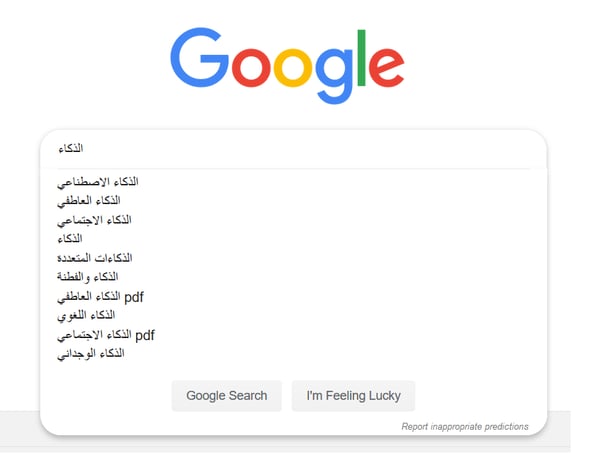Click the green letter l in logo
Screen dimensions: 600x463
click(x=361, y=57)
